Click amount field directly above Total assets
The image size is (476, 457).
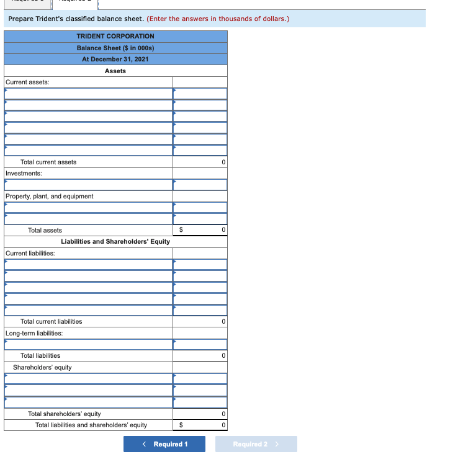[200, 219]
